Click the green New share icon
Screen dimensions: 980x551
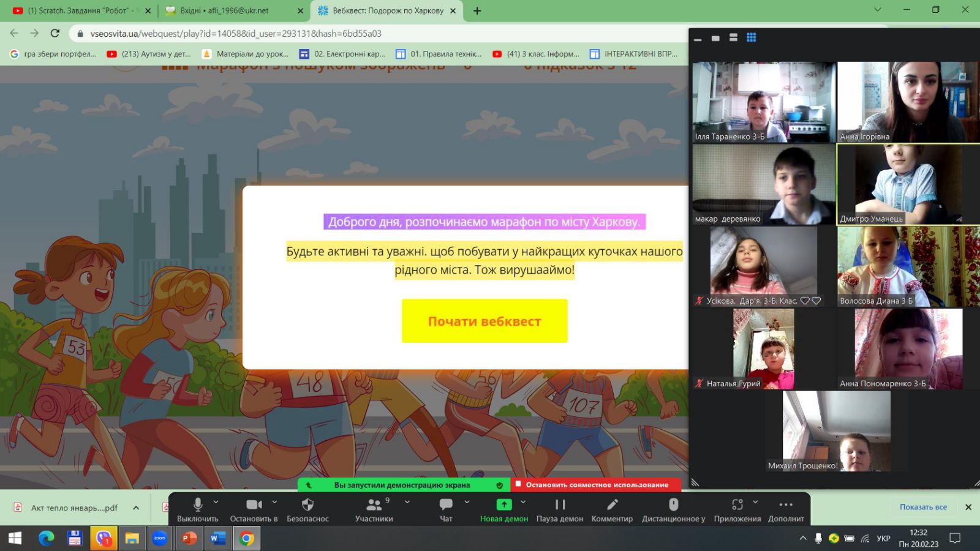503,504
